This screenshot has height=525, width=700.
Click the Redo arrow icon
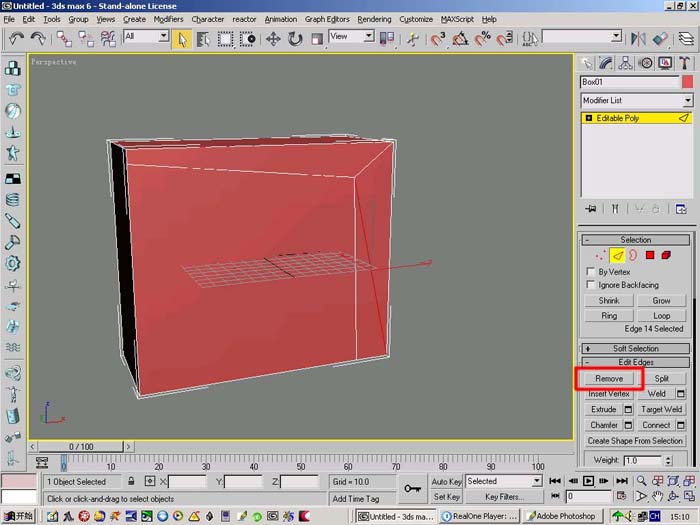pyautogui.click(x=38, y=38)
